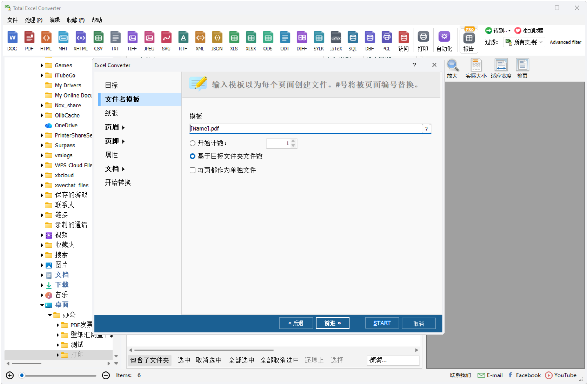Open the PRO 报告 report tool
Image resolution: width=588 pixels, height=385 pixels.
tap(469, 40)
